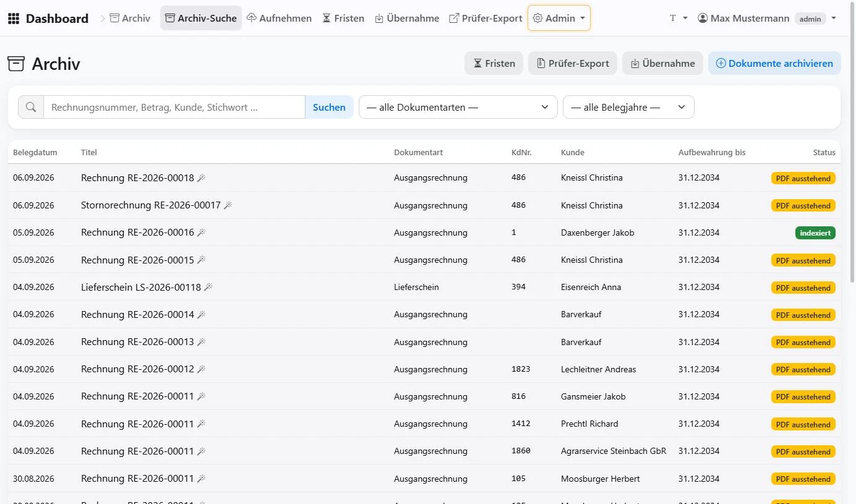The image size is (856, 504).
Task: Click the Prüfer-Export button beside the Archiv heading
Action: [573, 63]
